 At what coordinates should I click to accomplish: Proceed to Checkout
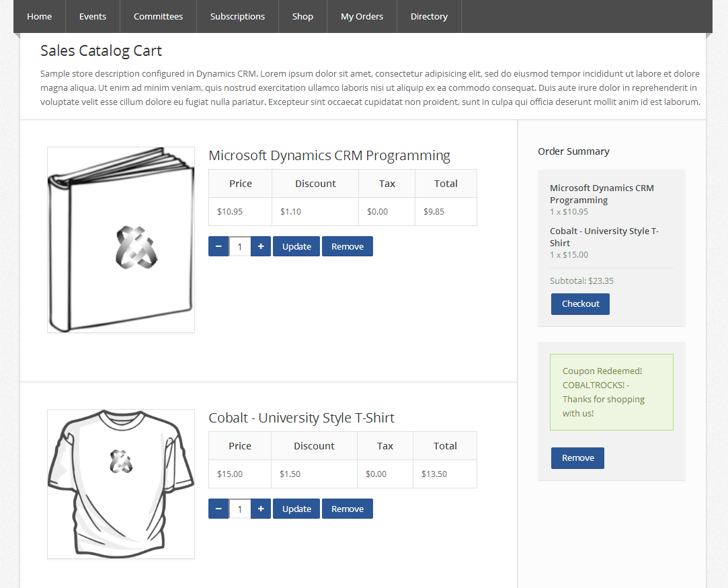point(580,304)
